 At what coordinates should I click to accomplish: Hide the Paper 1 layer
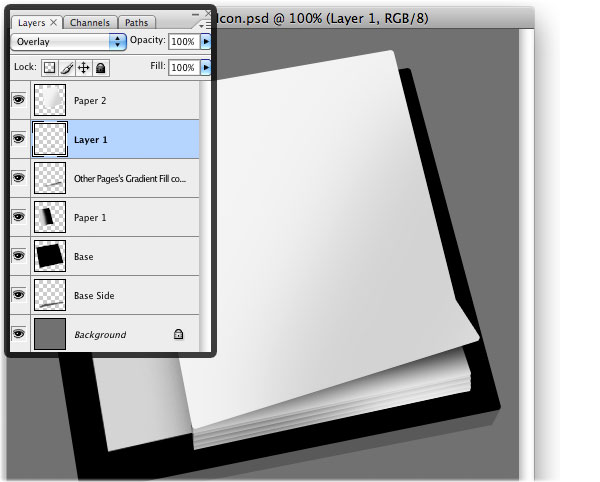19,217
